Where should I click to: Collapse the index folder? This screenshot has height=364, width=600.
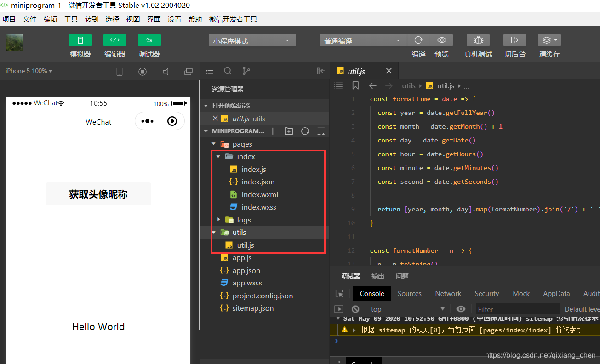(218, 157)
